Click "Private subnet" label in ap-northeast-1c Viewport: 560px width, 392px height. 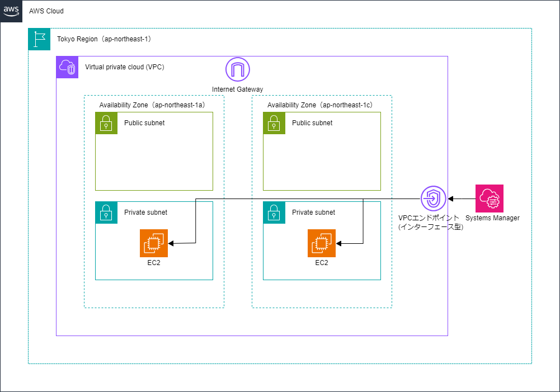314,212
